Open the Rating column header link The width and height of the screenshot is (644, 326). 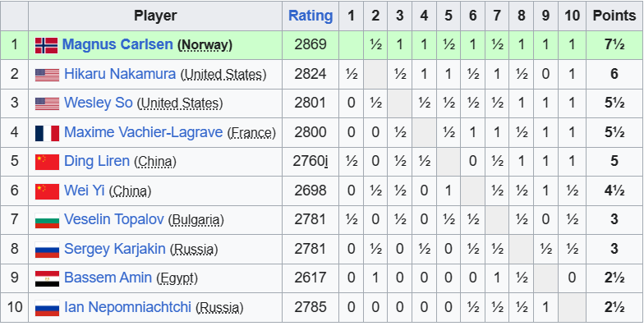click(x=310, y=16)
